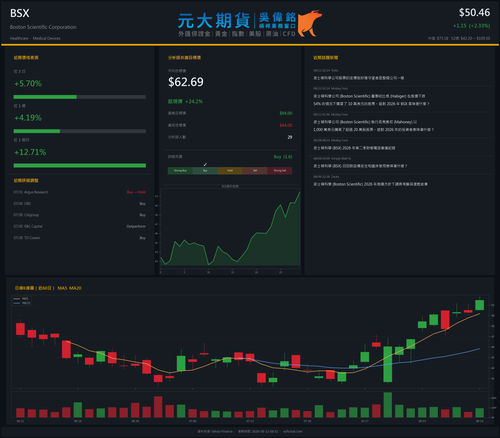Click the +24.2% upside figure

(194, 101)
